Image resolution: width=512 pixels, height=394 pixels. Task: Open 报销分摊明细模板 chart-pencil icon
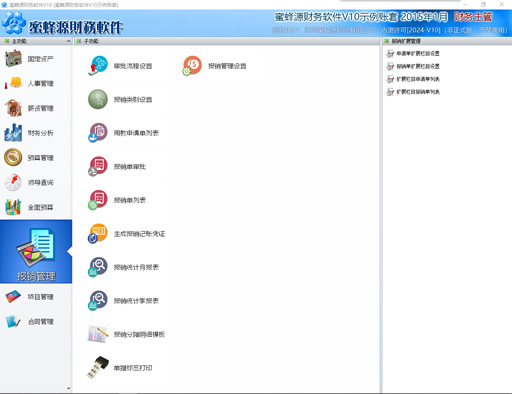click(x=98, y=334)
